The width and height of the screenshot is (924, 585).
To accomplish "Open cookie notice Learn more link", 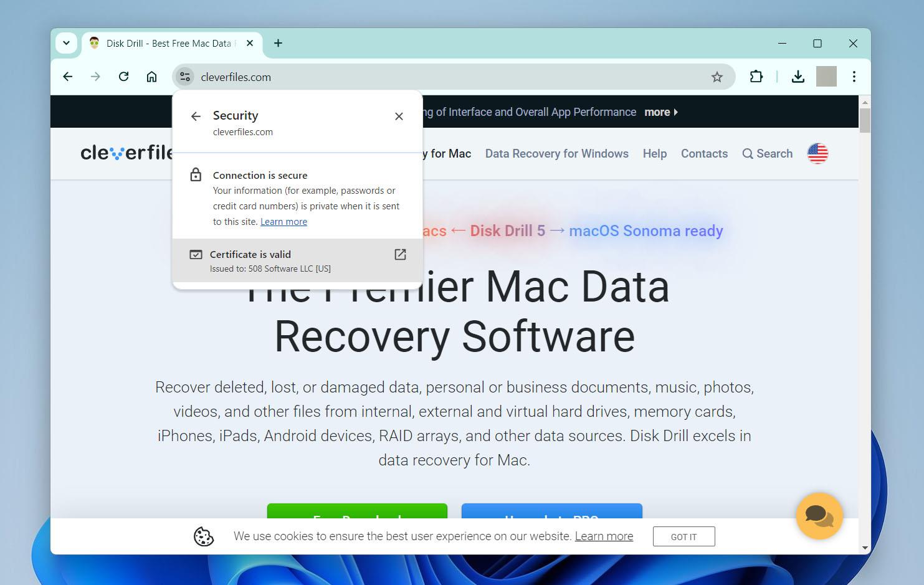I will (604, 536).
